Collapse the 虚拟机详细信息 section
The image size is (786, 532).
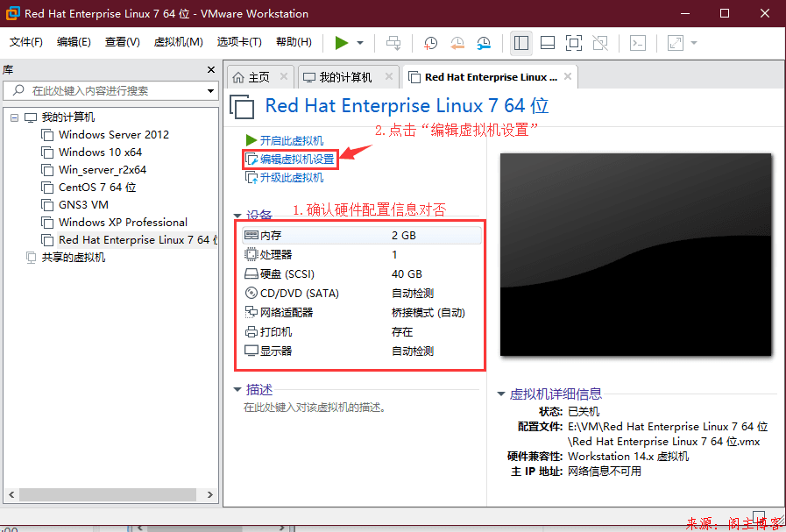500,394
